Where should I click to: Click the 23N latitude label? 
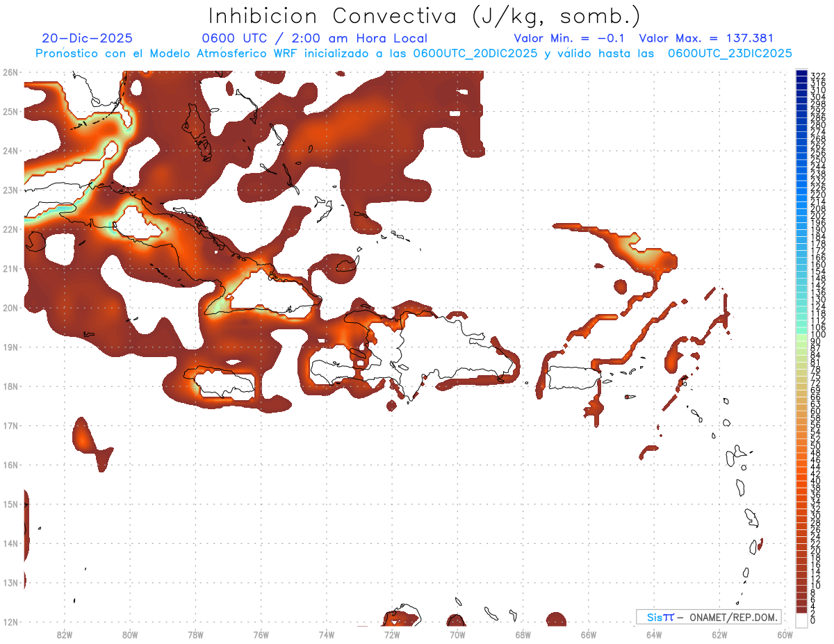click(10, 190)
